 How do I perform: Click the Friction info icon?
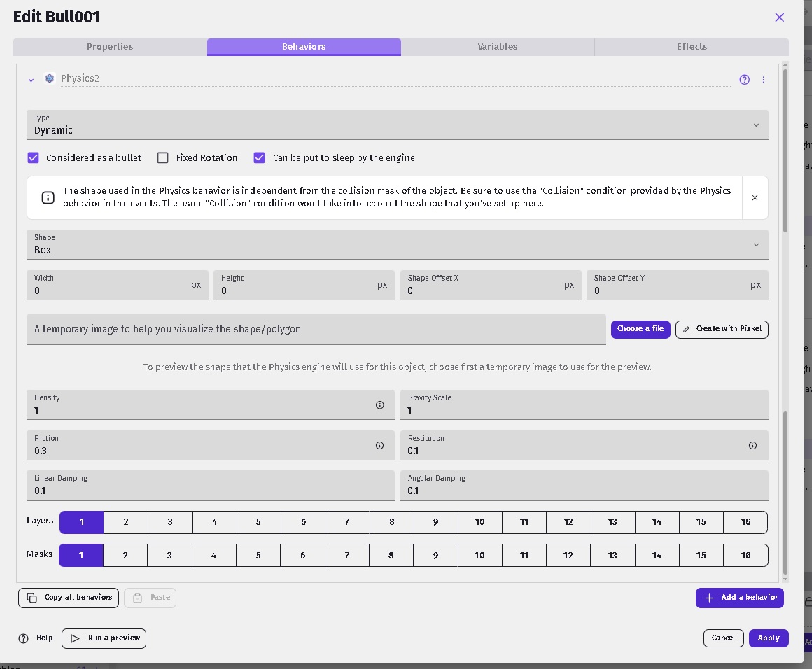click(379, 445)
